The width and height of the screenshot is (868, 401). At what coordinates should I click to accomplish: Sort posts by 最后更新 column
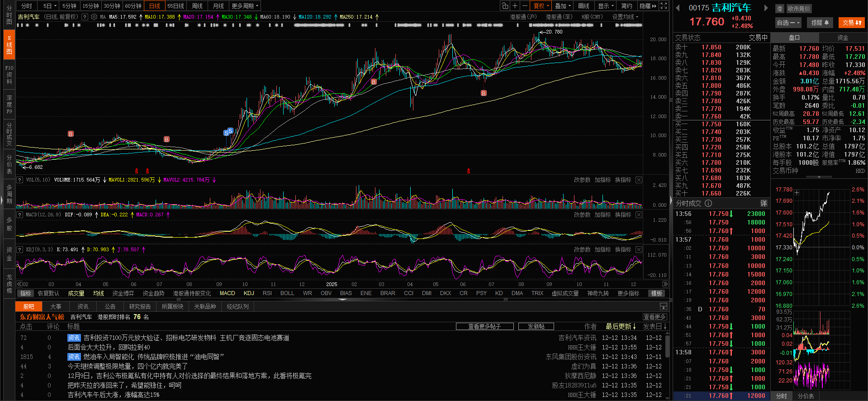[x=621, y=326]
